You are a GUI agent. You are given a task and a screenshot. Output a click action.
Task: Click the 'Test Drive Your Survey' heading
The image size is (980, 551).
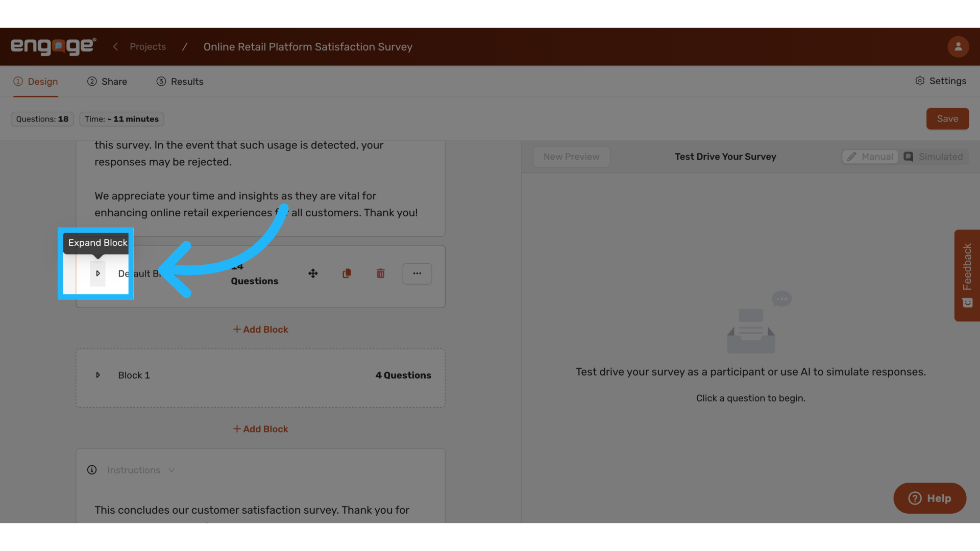click(725, 157)
